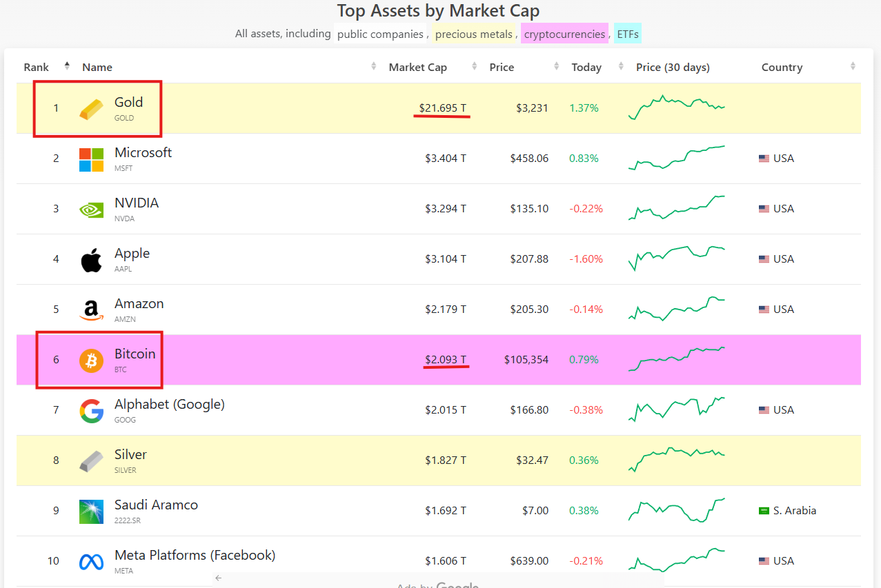Filter by precious metals tag
Screen dimensions: 881x588
[474, 34]
